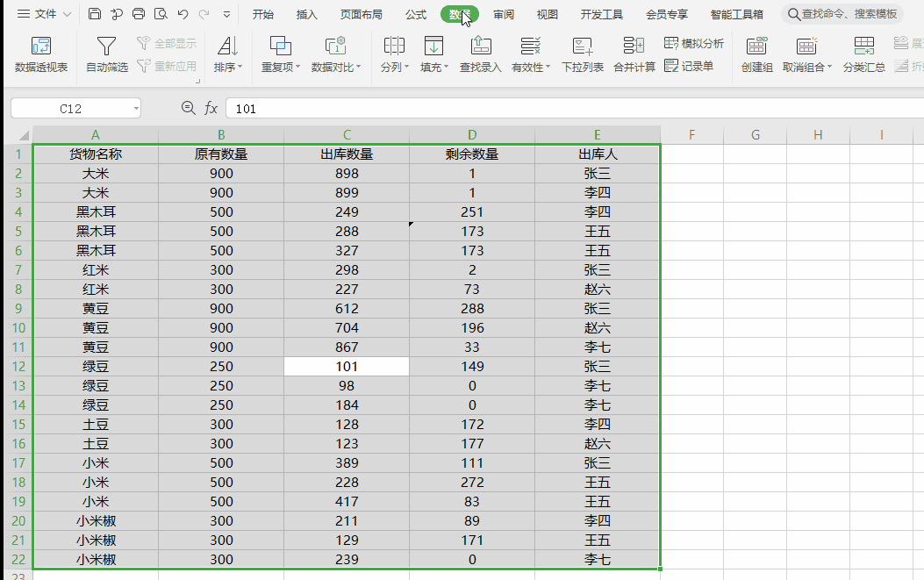Click cell with value 272
Image resolution: width=924 pixels, height=580 pixels.
coord(472,482)
